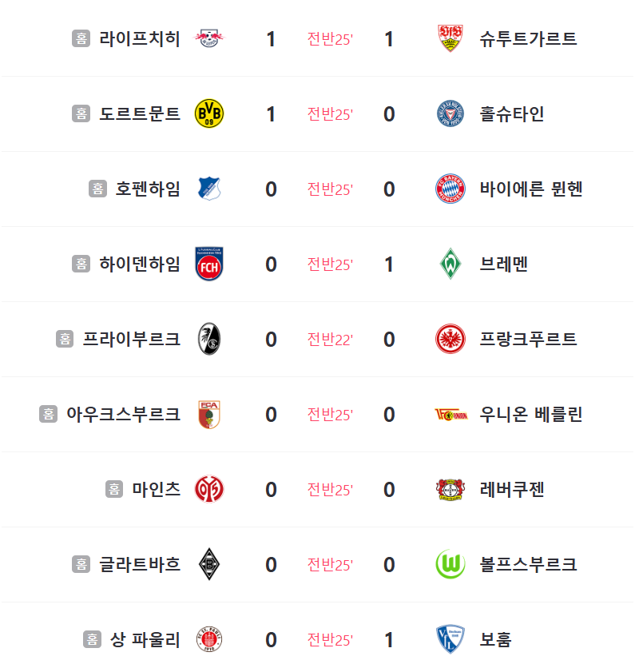Click the 전반22' match time for 프라이부르크
The width and height of the screenshot is (635, 672).
pyautogui.click(x=330, y=340)
